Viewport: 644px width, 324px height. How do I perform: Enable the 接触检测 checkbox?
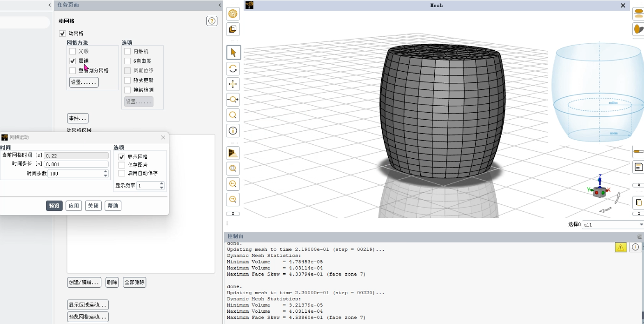point(127,90)
